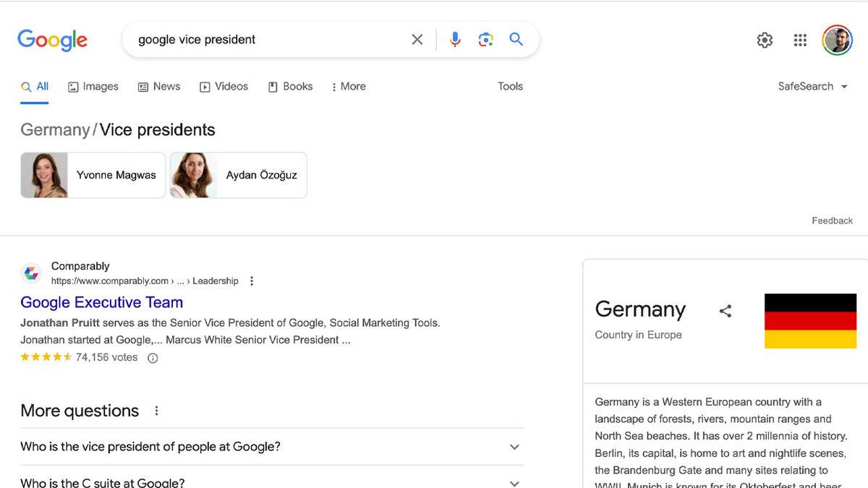The image size is (868, 488).
Task: Open the three-dot menu next to Comparably result
Action: (x=251, y=281)
